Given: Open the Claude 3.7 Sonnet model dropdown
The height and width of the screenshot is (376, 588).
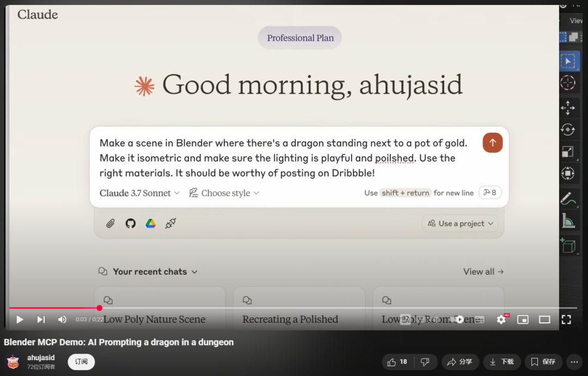Looking at the screenshot, I should (x=139, y=193).
